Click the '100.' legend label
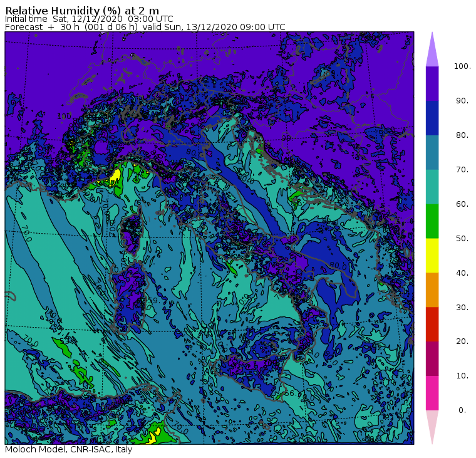This screenshot has height=458, width=476. coord(462,66)
